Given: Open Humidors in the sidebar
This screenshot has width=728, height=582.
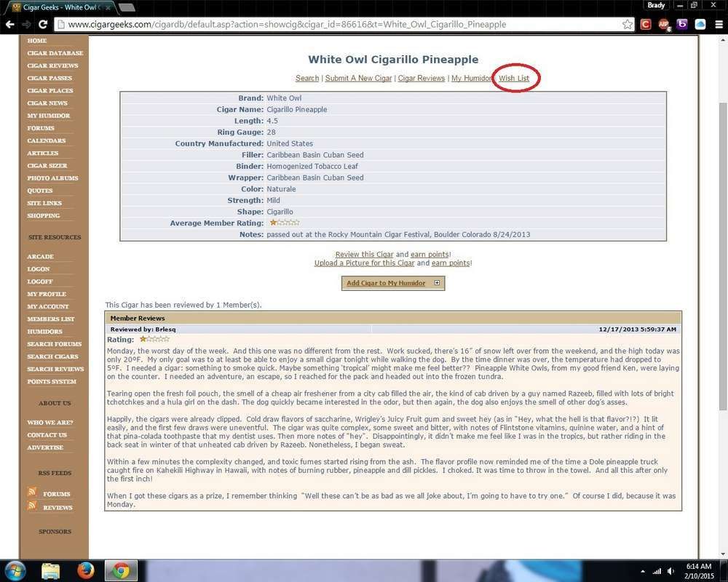Looking at the screenshot, I should 44,332.
